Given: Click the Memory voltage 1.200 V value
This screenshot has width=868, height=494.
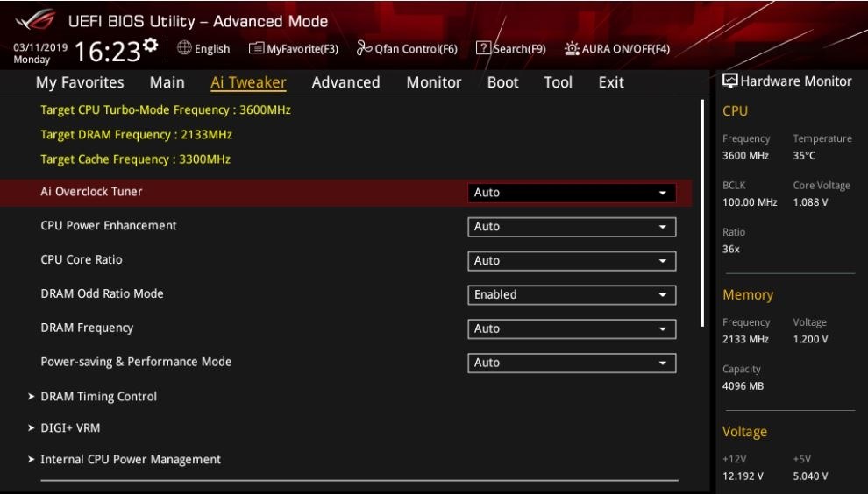Looking at the screenshot, I should pos(810,339).
